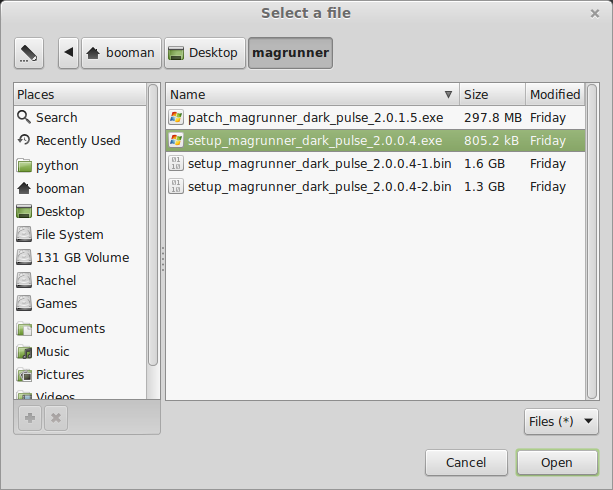
Task: Click the Recently Used clock icon
Action: coord(24,140)
